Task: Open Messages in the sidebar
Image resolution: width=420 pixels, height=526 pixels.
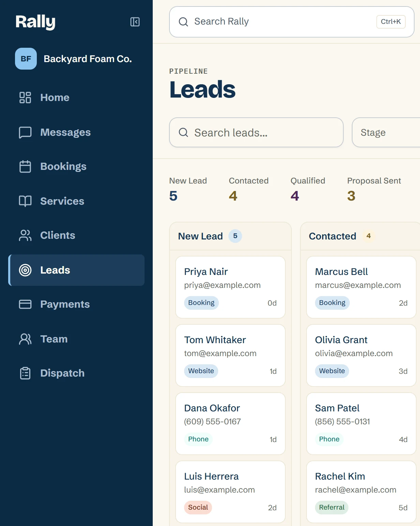Action: pyautogui.click(x=76, y=132)
